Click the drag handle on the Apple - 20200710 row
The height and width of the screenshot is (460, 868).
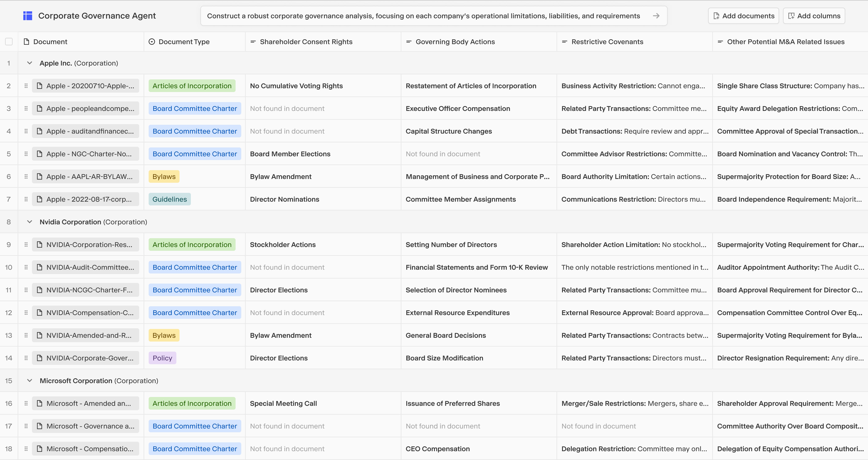pyautogui.click(x=26, y=86)
